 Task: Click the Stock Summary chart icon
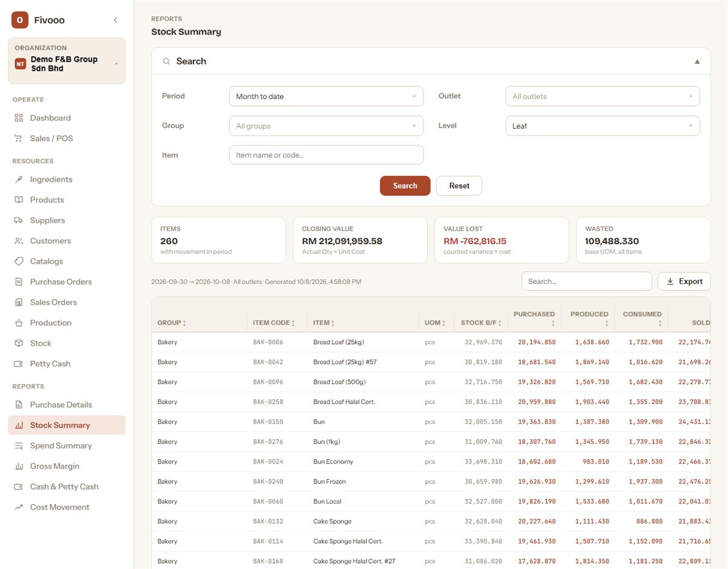pos(19,425)
